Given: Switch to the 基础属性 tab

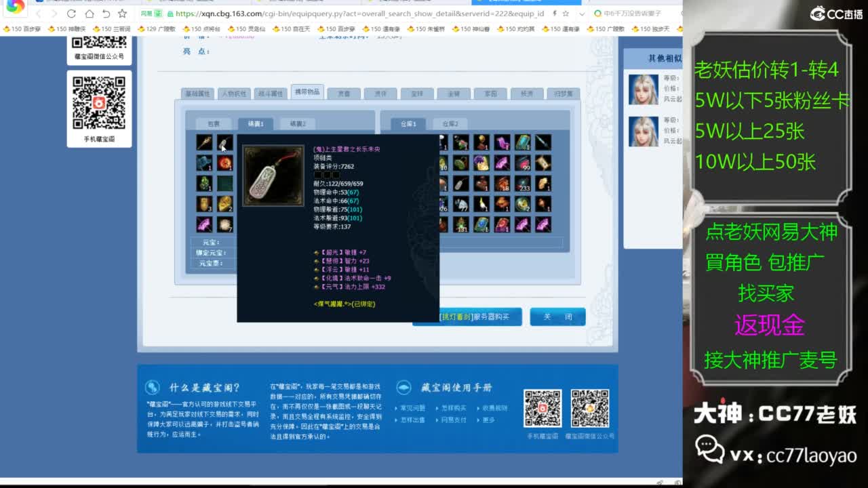Looking at the screenshot, I should coord(198,94).
